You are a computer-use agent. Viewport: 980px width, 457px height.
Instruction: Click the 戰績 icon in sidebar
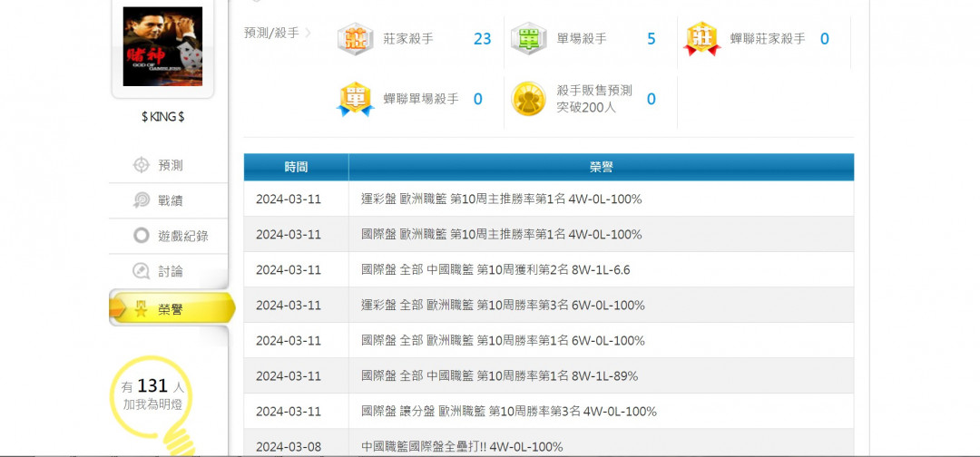coord(142,200)
